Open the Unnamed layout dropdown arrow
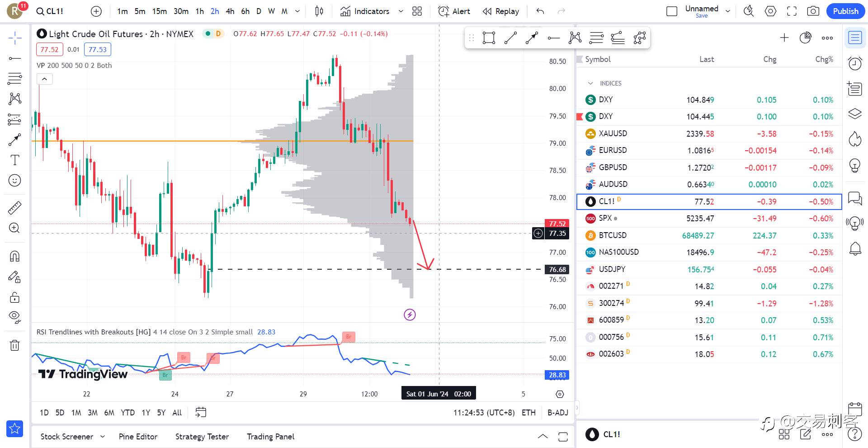This screenshot has width=868, height=448. click(x=728, y=11)
